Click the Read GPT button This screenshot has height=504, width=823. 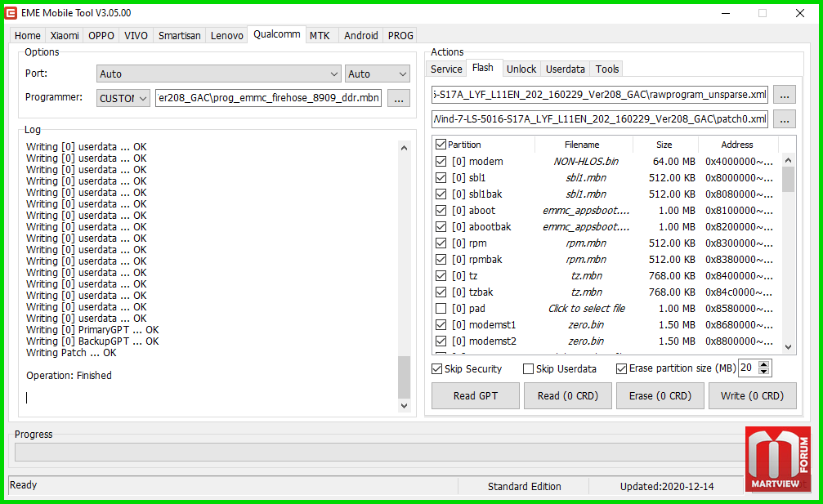476,396
